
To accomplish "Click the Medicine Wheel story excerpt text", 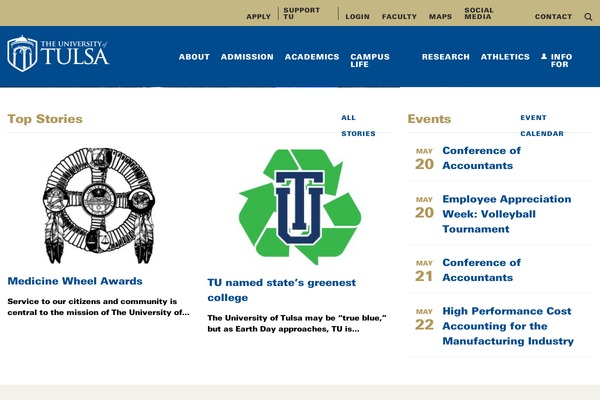I will [98, 307].
